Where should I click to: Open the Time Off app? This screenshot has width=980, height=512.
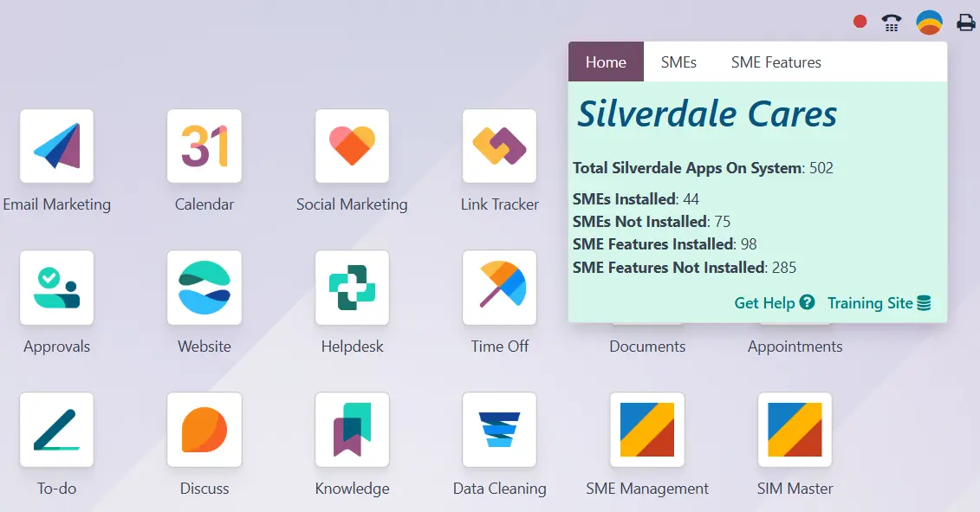point(499,288)
